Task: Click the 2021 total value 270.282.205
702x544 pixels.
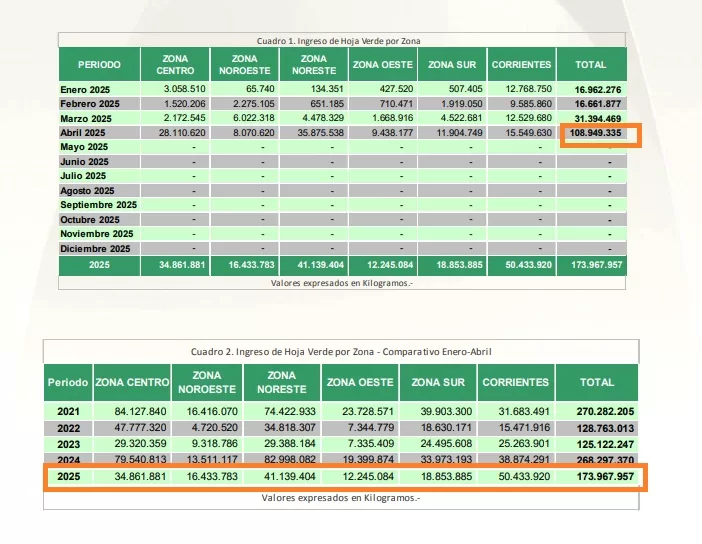Action: click(595, 411)
